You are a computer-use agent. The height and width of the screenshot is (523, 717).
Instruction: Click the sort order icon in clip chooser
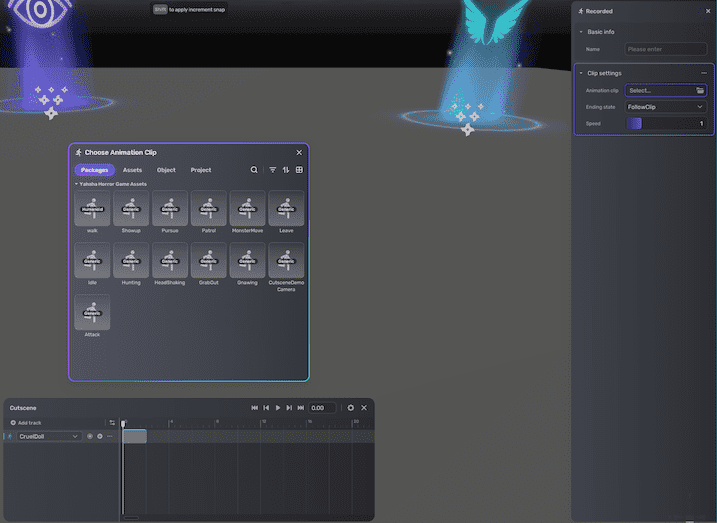pyautogui.click(x=286, y=170)
